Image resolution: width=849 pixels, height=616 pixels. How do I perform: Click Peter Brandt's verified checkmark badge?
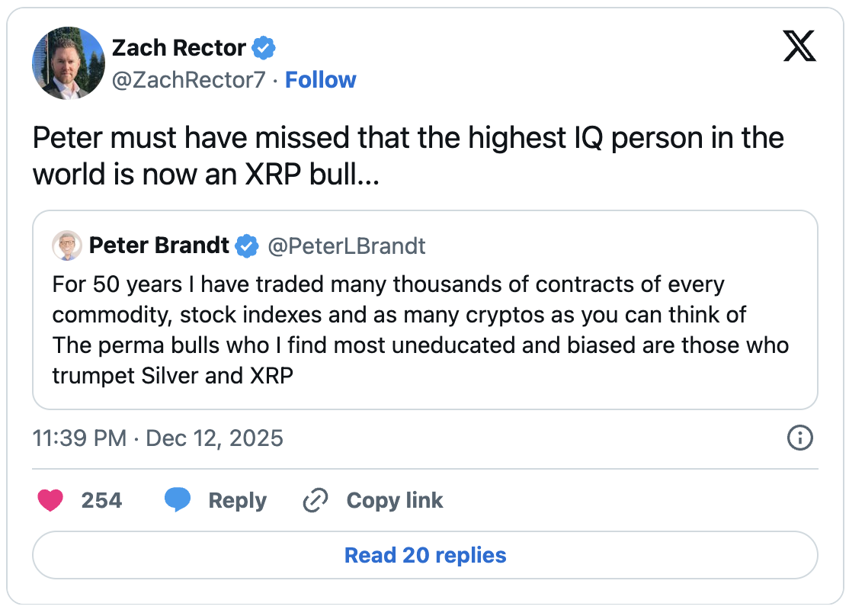[247, 245]
